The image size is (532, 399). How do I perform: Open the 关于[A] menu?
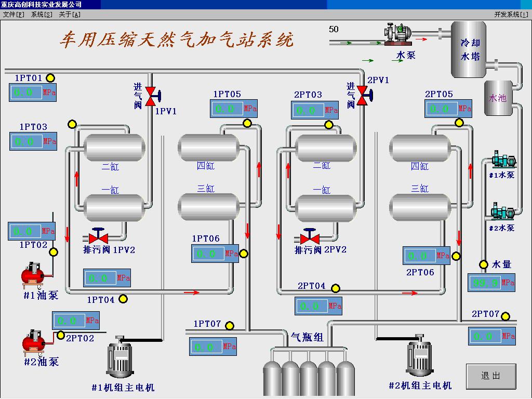[x=70, y=15]
